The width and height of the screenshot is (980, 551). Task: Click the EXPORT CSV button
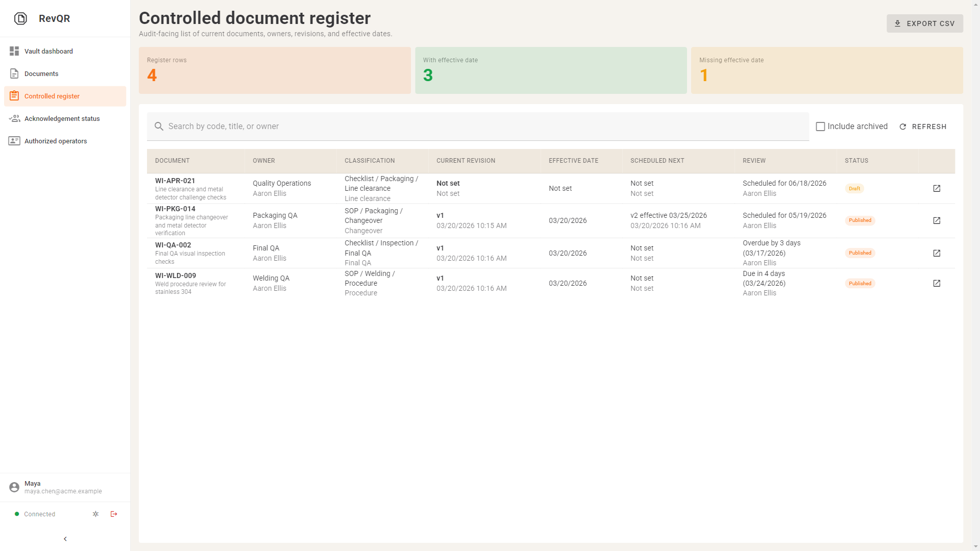pos(924,23)
